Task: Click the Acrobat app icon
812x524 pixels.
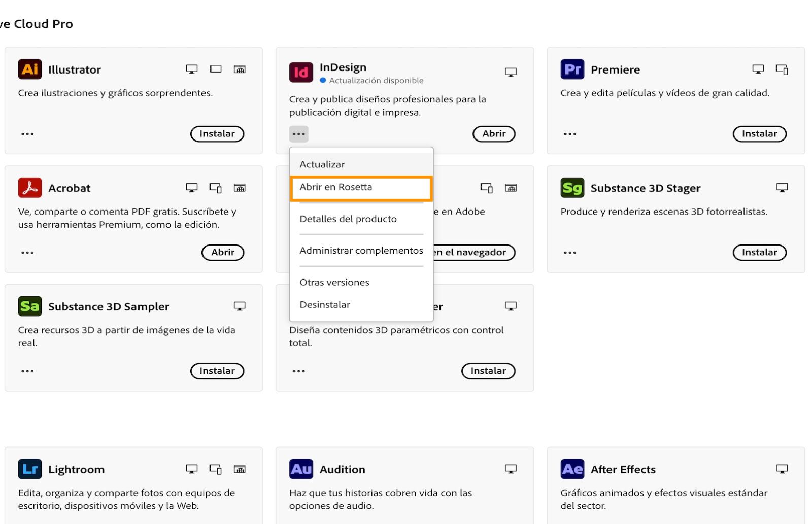Action: (30, 188)
